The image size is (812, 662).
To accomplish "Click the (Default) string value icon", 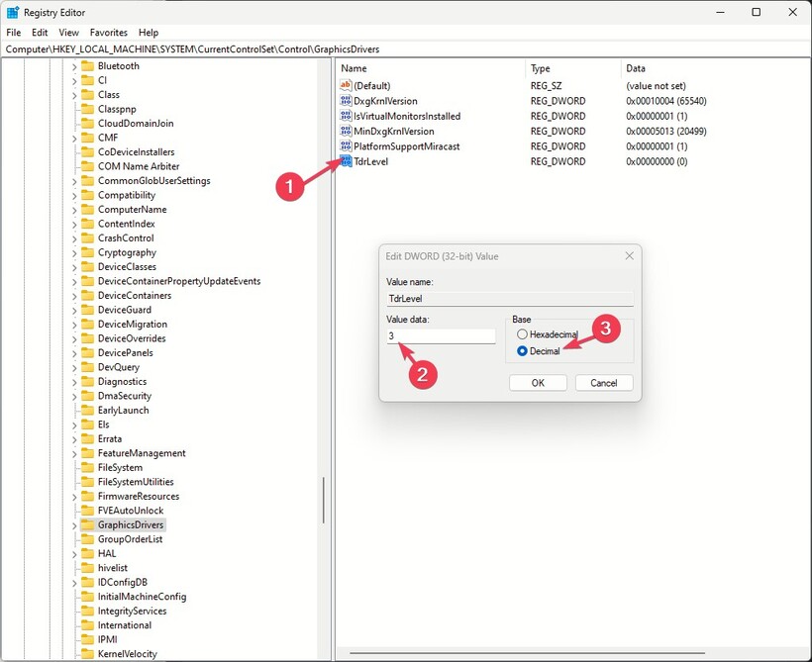I will [346, 85].
